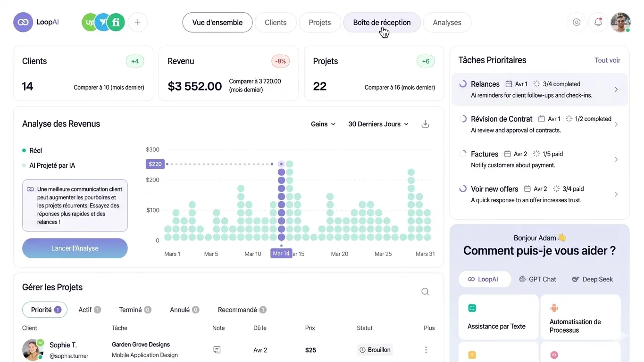Add a new workspace with plus icon
Image resolution: width=644 pixels, height=362 pixels.
click(138, 22)
